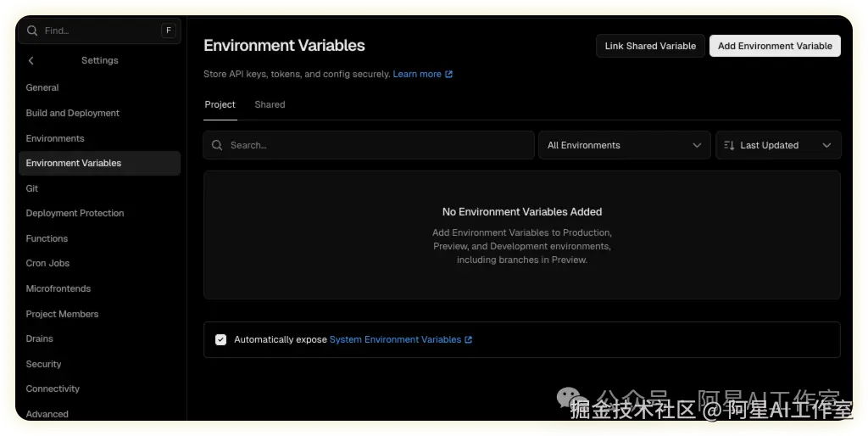
Task: Uncheck Automatically expose System Environment Variables
Action: click(221, 339)
